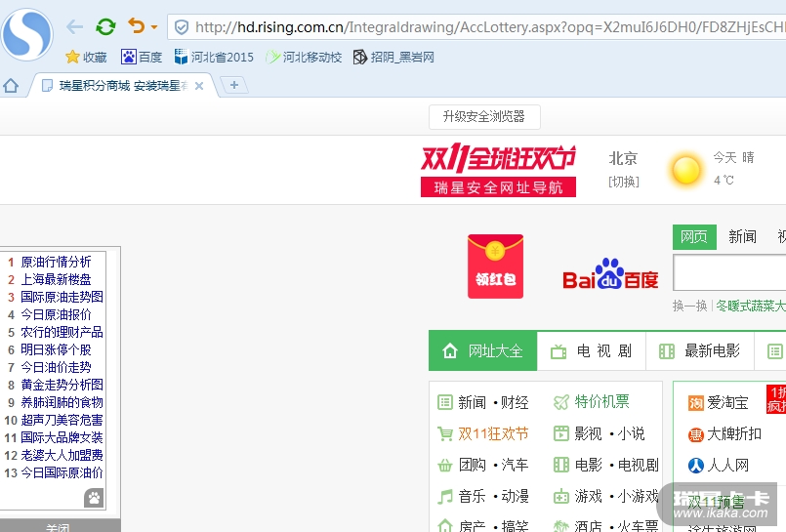Open the 河北省2015 bookmark
Viewport: 786px width, 532px height.
(214, 58)
